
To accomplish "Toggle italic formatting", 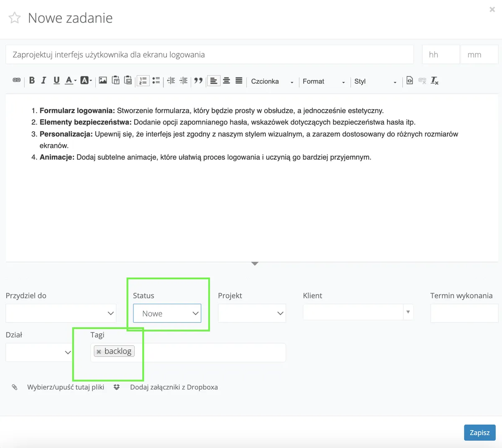I will click(x=44, y=80).
